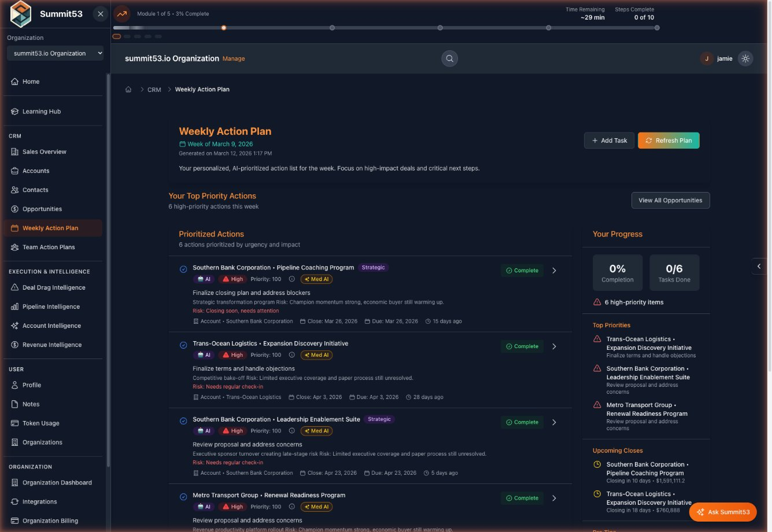This screenshot has height=532, width=772.
Task: Expand the Southern Bank Leadership Enablement action row
Action: (553, 422)
